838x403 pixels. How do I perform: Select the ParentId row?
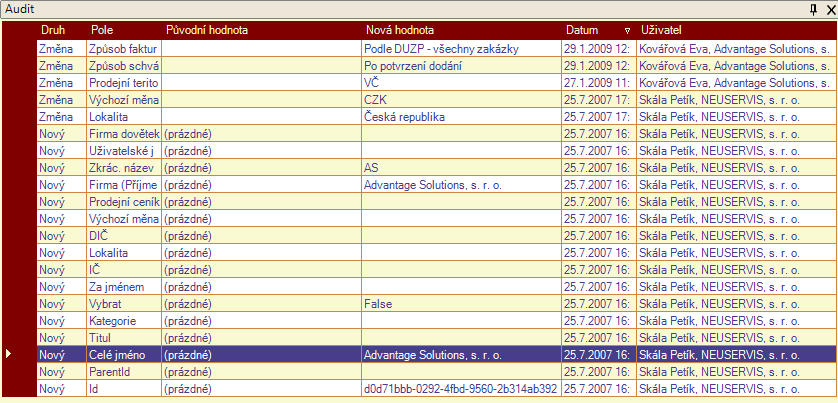click(x=124, y=371)
